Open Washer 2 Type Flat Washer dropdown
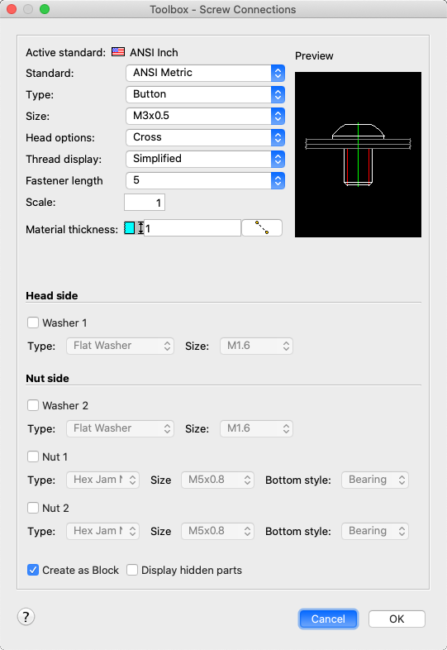Screen dimensions: 447x650 click(x=120, y=428)
